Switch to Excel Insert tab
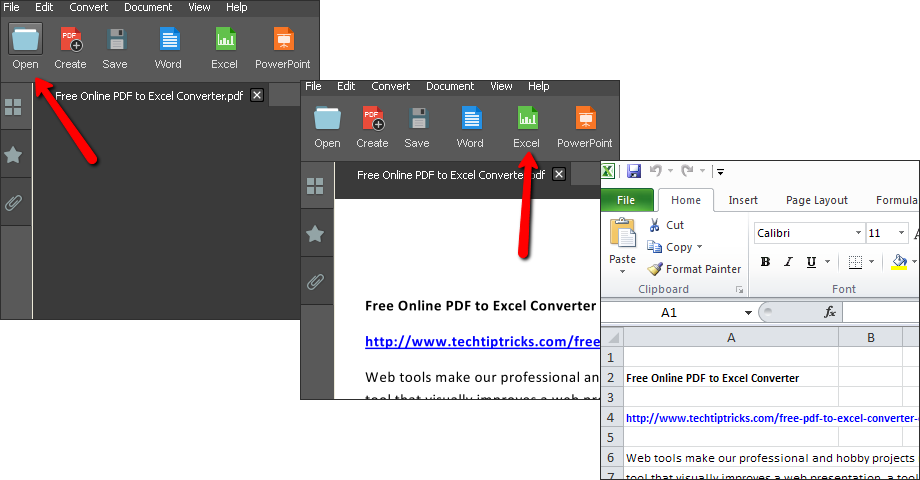The width and height of the screenshot is (920, 480). click(743, 200)
